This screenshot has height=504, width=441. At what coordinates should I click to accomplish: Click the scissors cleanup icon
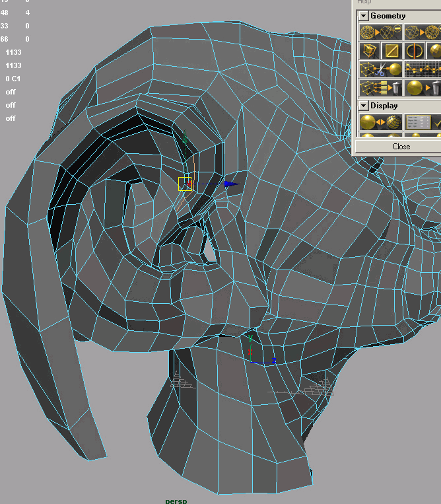[x=380, y=69]
